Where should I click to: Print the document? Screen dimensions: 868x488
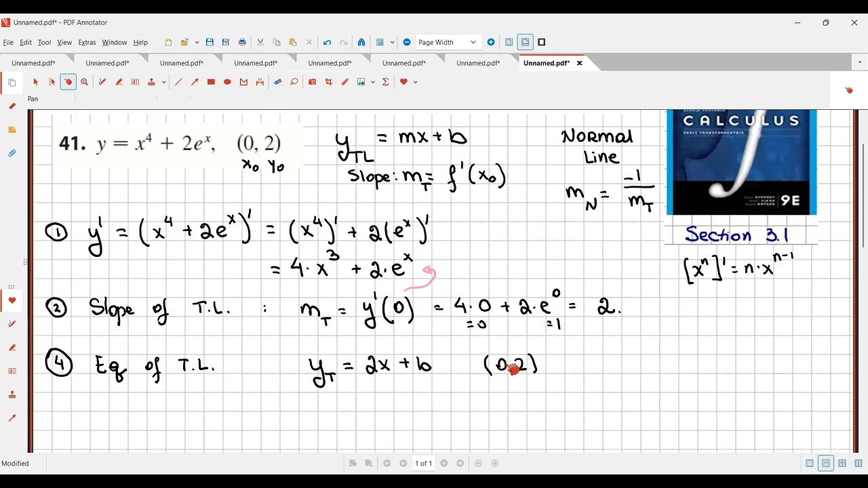point(242,42)
